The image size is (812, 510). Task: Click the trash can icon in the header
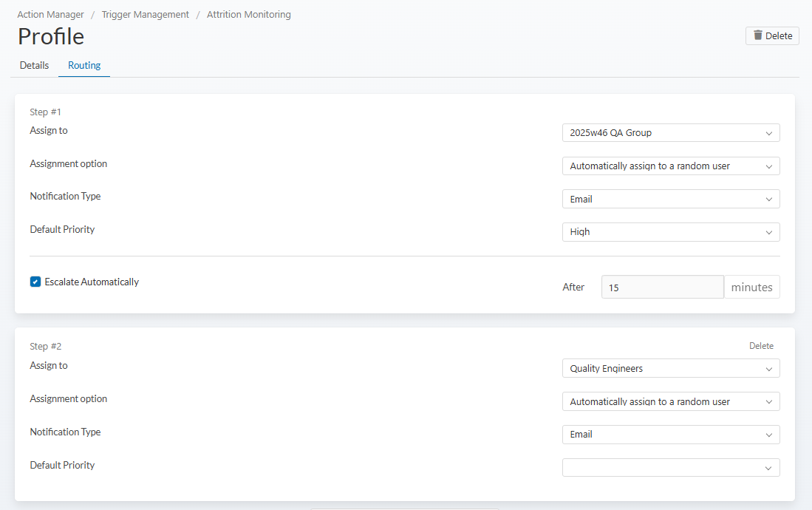point(757,35)
